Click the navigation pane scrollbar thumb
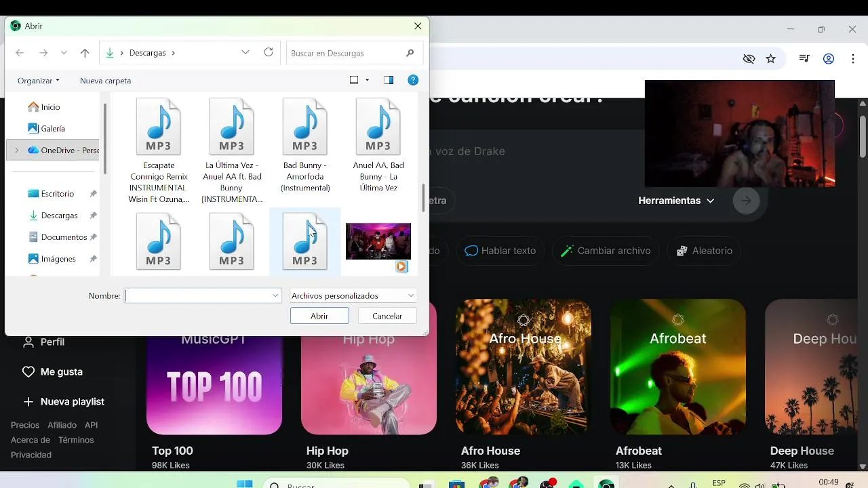868x488 pixels. 105,139
